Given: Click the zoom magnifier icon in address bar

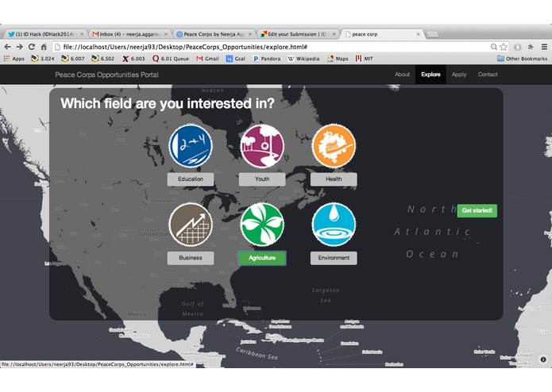Looking at the screenshot, I should 493,47.
